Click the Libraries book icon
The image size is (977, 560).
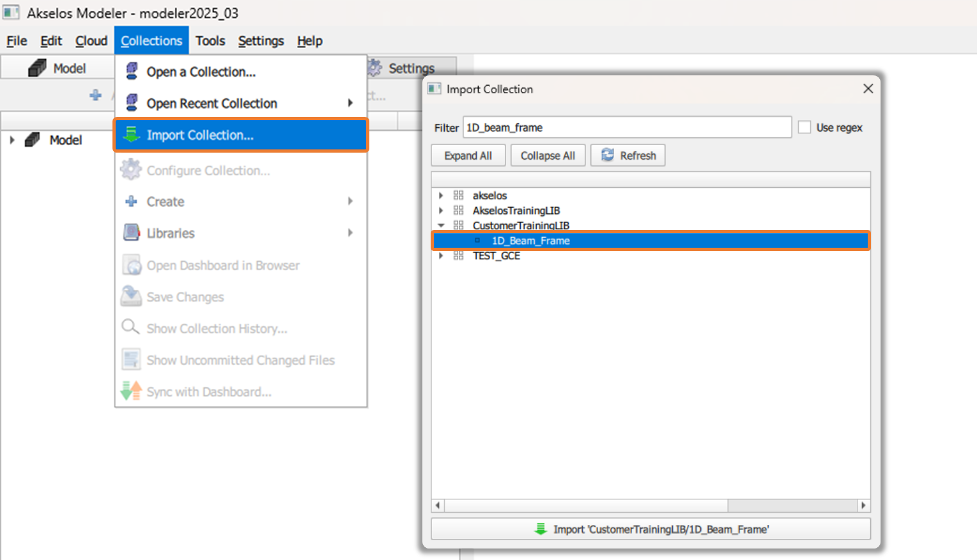coord(131,232)
